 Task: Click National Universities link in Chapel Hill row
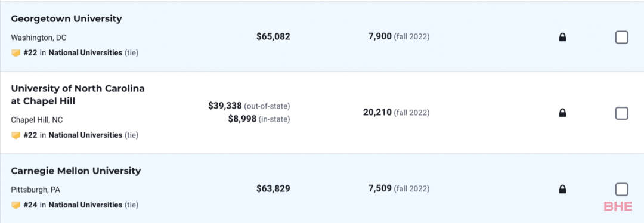(85, 135)
